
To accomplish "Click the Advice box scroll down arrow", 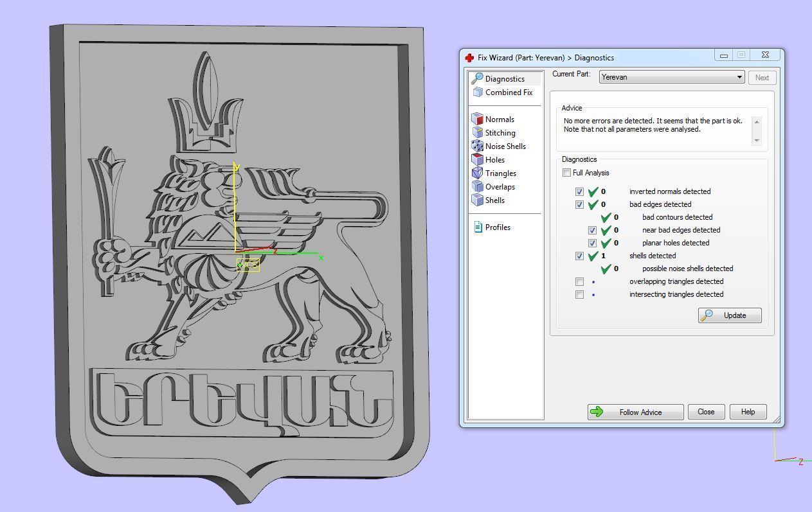I will coord(756,140).
